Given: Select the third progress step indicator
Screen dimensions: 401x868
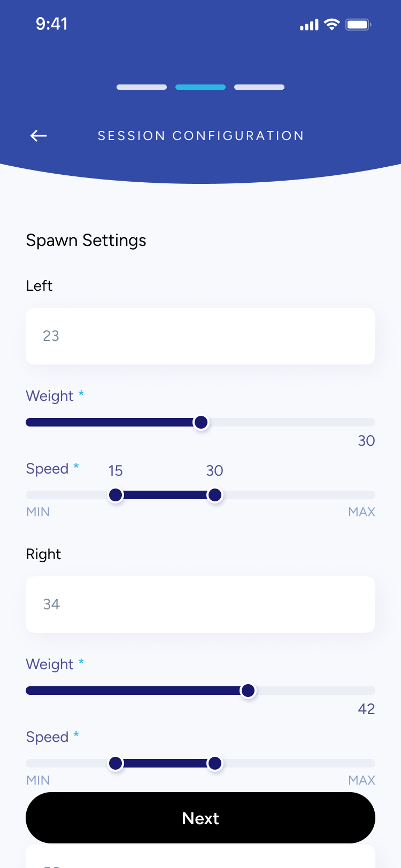Looking at the screenshot, I should point(259,87).
